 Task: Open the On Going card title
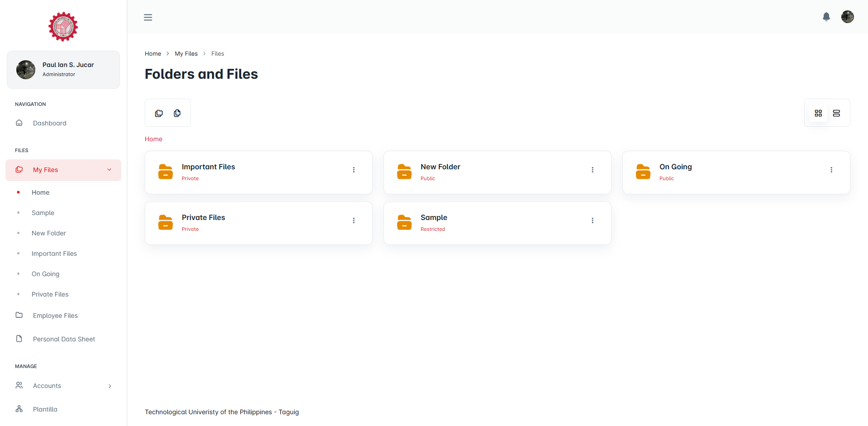pyautogui.click(x=676, y=167)
